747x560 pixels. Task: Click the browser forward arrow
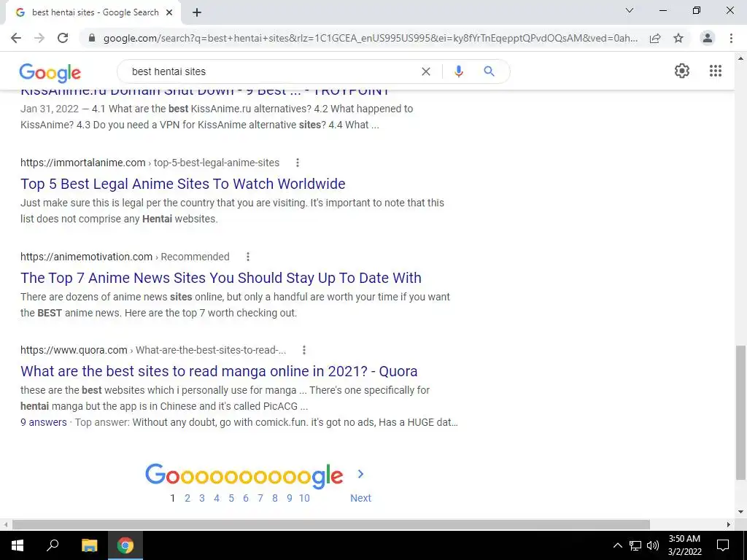39,38
